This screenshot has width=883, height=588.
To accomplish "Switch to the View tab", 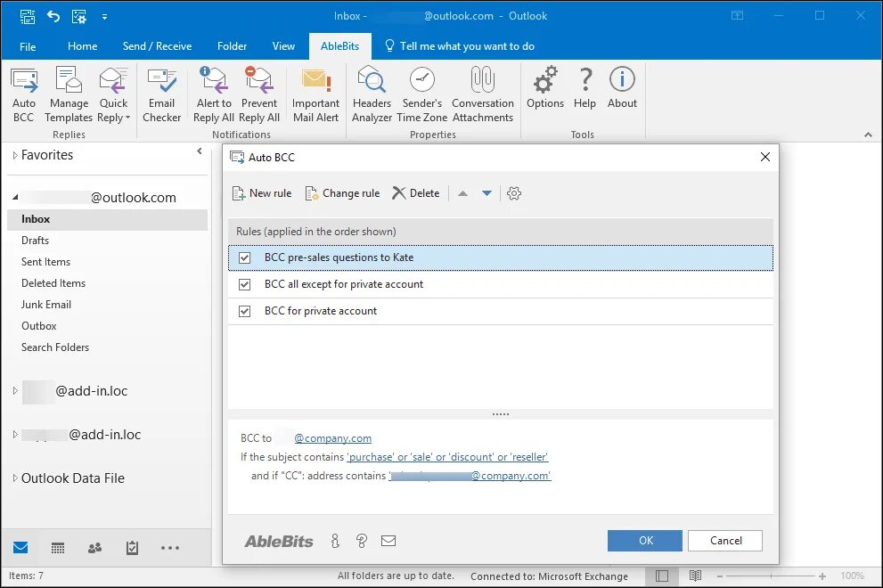I will coord(283,46).
